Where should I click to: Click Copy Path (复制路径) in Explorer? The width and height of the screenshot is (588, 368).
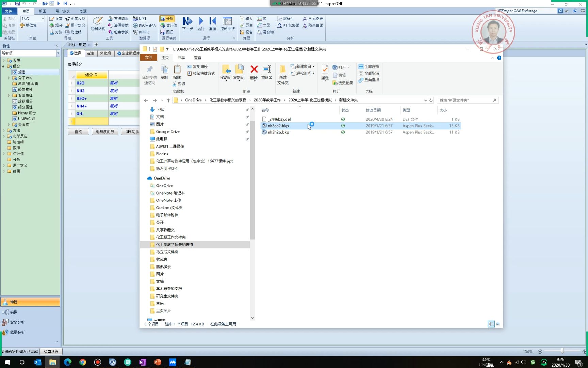coord(197,67)
